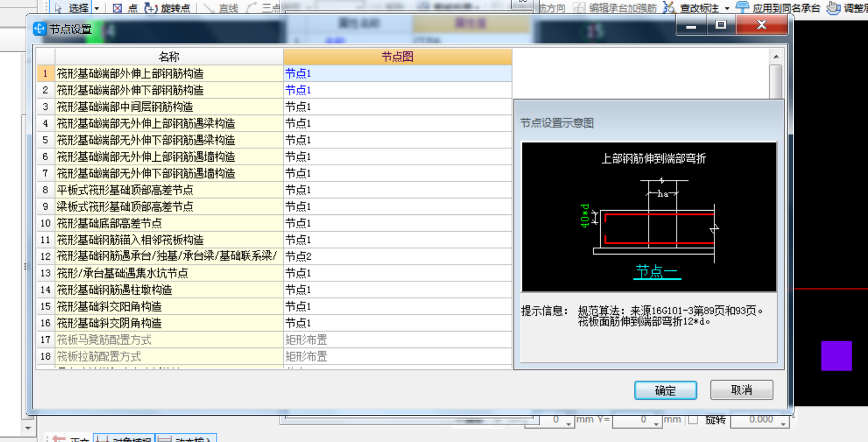Toggle the 旋转 checkbox in the status bar
The width and height of the screenshot is (868, 442).
click(693, 419)
